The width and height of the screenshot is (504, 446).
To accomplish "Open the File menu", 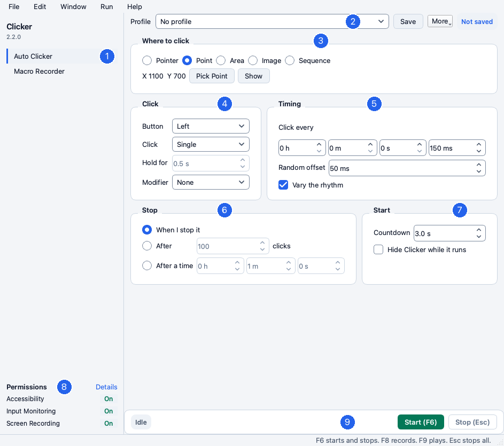I will point(14,6).
